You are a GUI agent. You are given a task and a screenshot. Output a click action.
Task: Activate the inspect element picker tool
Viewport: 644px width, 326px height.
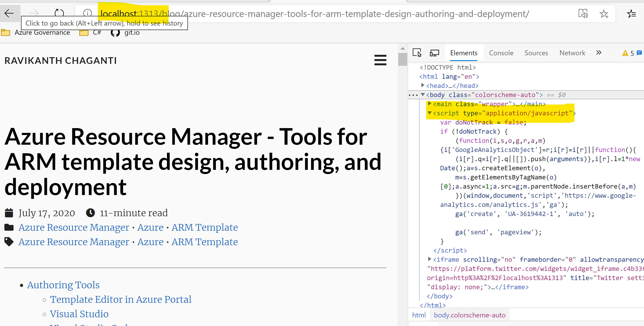pyautogui.click(x=417, y=53)
